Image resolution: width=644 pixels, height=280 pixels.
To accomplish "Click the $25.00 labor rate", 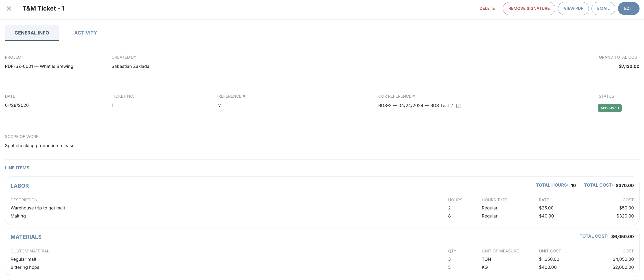I will point(546,208).
